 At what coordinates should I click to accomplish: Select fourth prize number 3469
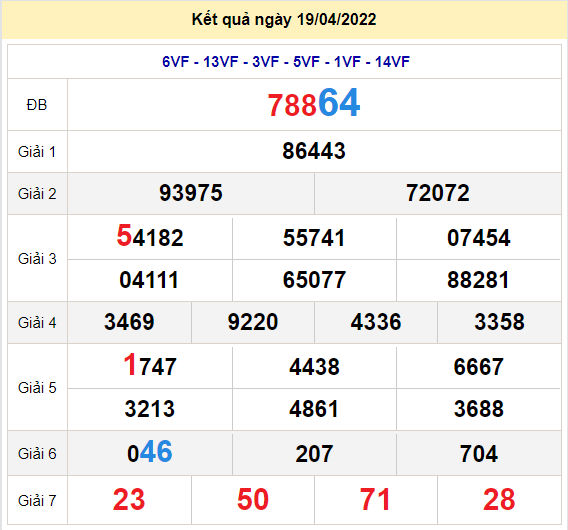[x=129, y=322]
